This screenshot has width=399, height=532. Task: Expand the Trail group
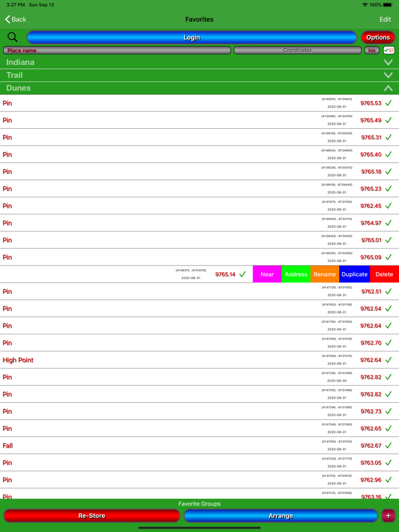tap(388, 75)
